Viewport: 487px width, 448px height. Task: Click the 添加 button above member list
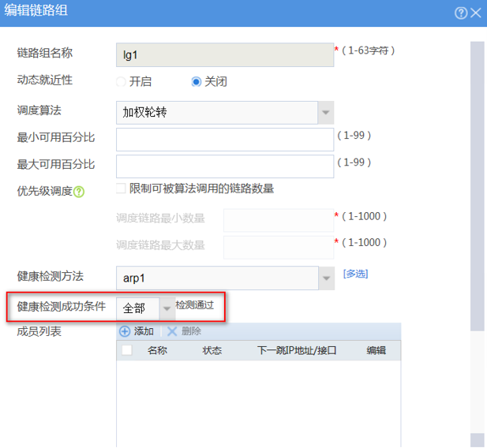(143, 331)
